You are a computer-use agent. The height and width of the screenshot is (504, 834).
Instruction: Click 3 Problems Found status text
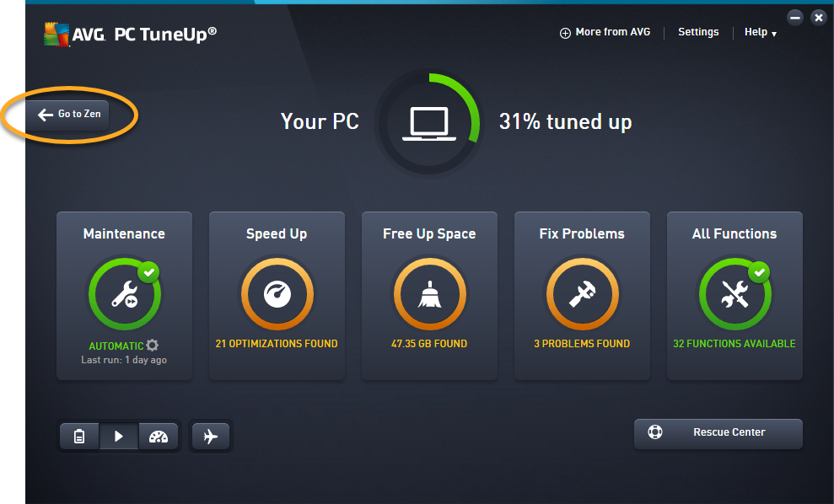[x=582, y=344]
